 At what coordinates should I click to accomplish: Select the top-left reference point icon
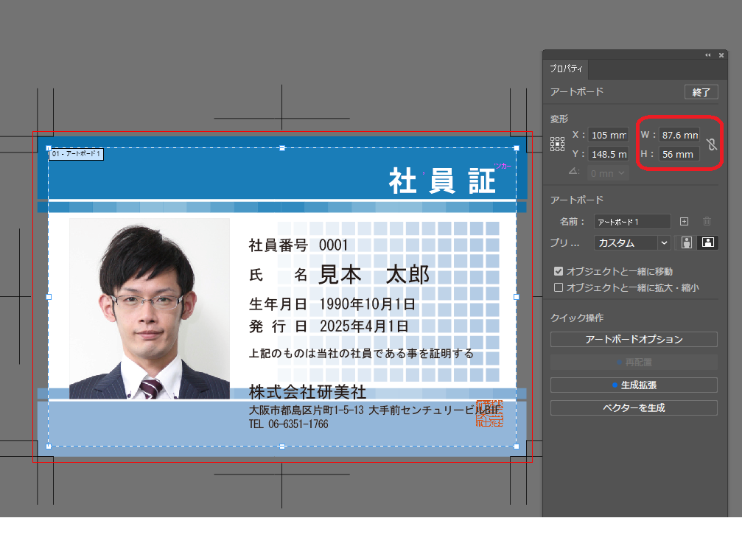[553, 139]
